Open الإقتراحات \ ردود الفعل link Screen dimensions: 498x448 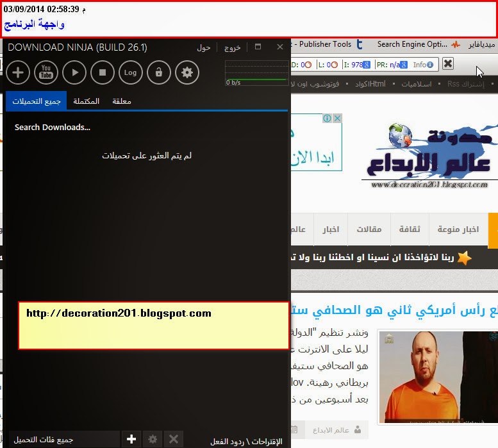(246, 442)
